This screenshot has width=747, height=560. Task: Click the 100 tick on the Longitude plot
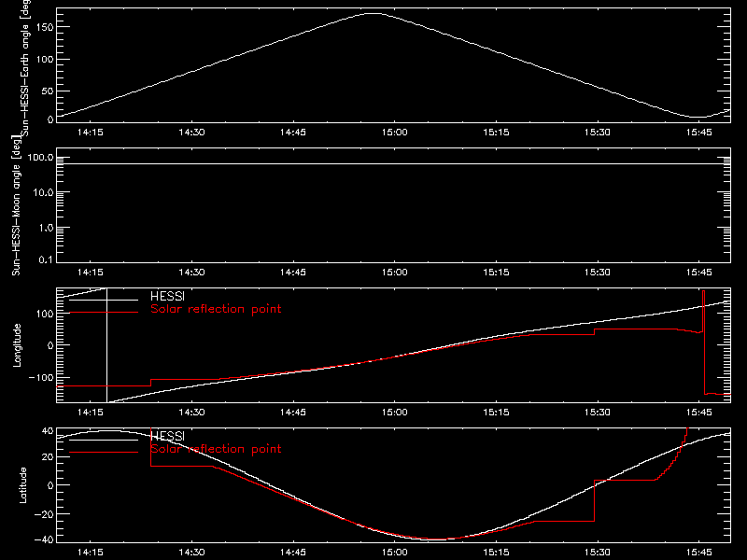click(x=44, y=314)
